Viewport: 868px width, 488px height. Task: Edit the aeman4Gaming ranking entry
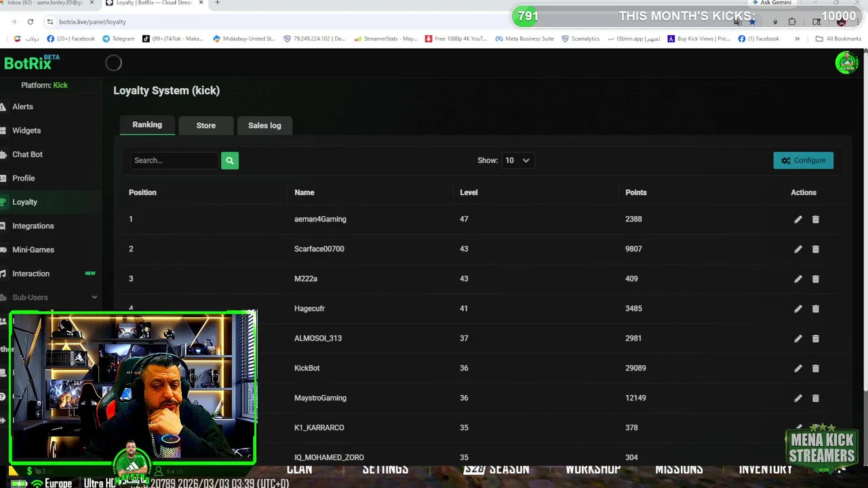(798, 219)
